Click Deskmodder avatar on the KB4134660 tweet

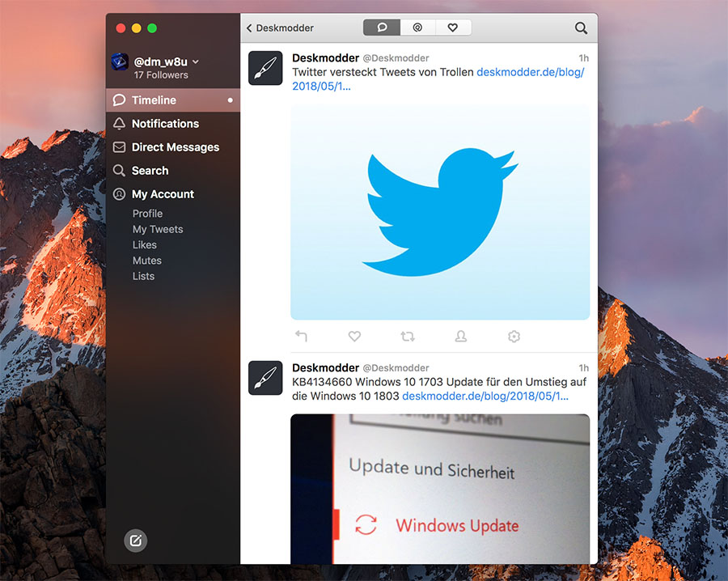pyautogui.click(x=265, y=378)
